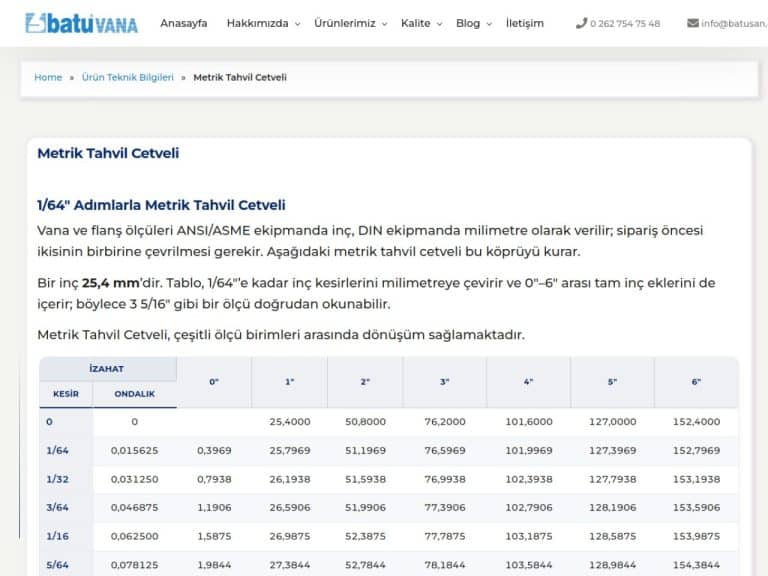
Task: Click the cell 152,4000
Action: (x=696, y=422)
